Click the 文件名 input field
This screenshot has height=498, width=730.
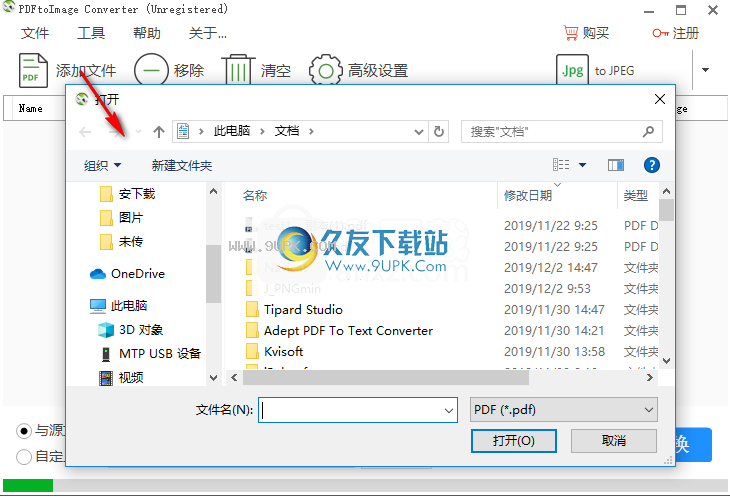(x=358, y=410)
